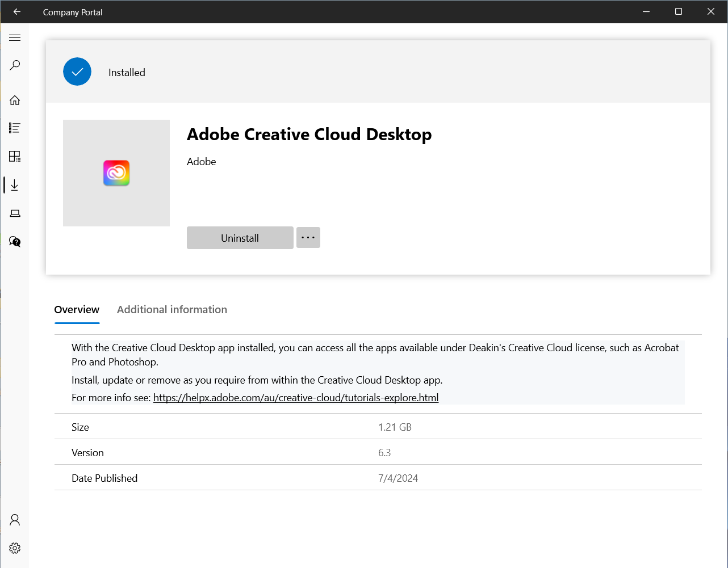Maximize the Company Portal window
Screen dimensions: 728x568
coord(679,11)
